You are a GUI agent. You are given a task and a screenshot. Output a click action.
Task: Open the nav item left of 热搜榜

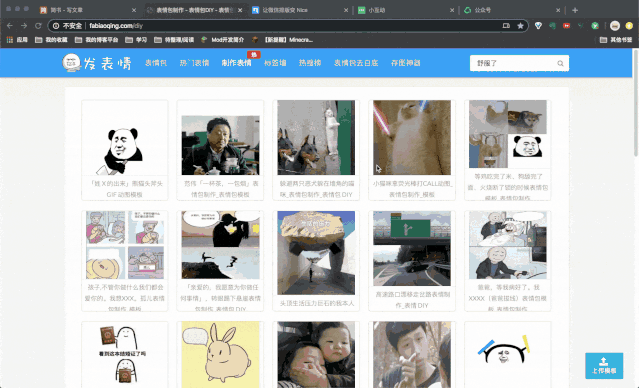[275, 63]
